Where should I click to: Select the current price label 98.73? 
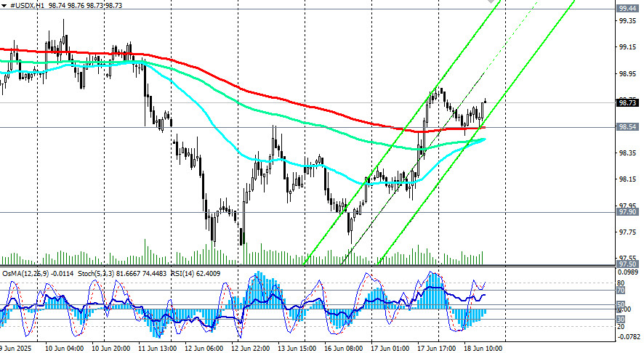click(627, 103)
